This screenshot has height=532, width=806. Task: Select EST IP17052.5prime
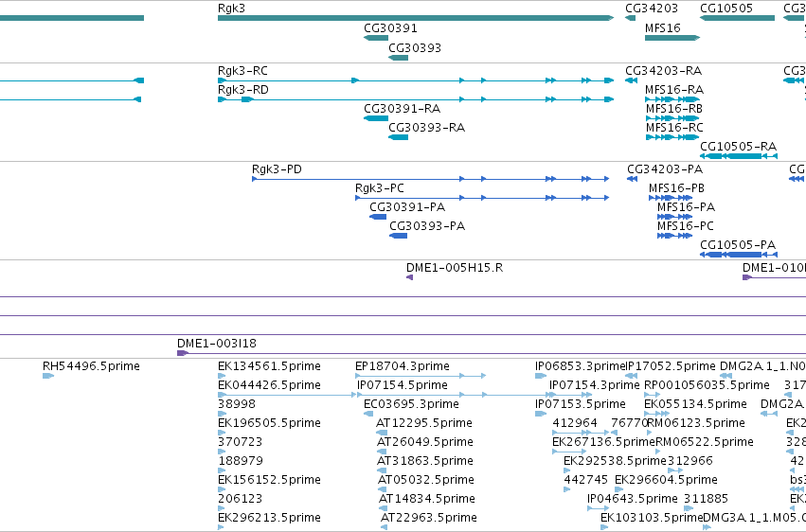[631, 377]
